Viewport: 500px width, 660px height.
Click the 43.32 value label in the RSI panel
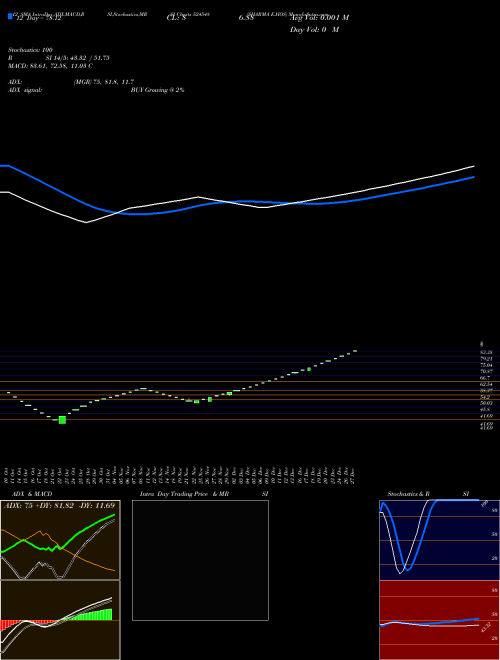tap(485, 627)
